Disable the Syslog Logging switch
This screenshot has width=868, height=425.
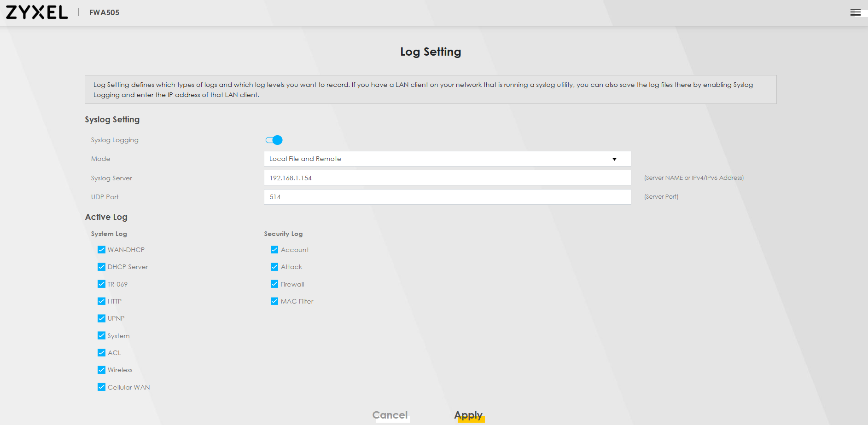(274, 140)
